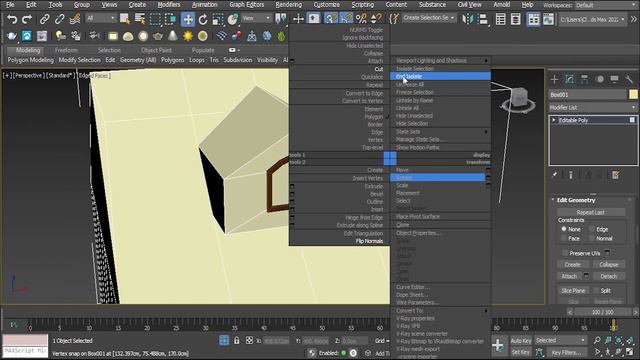This screenshot has width=640, height=360.
Task: Collapse the Edit Geometry rollout
Action: coord(576,200)
